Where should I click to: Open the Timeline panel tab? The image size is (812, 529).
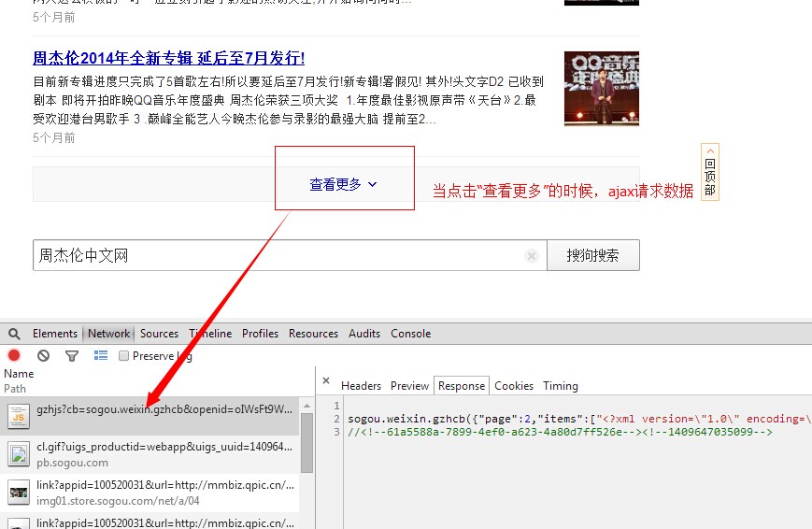coord(210,334)
